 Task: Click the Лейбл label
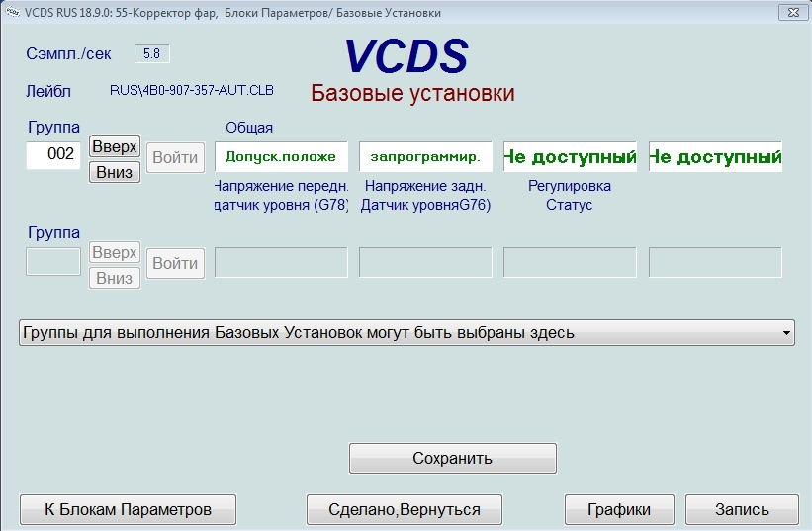48,92
